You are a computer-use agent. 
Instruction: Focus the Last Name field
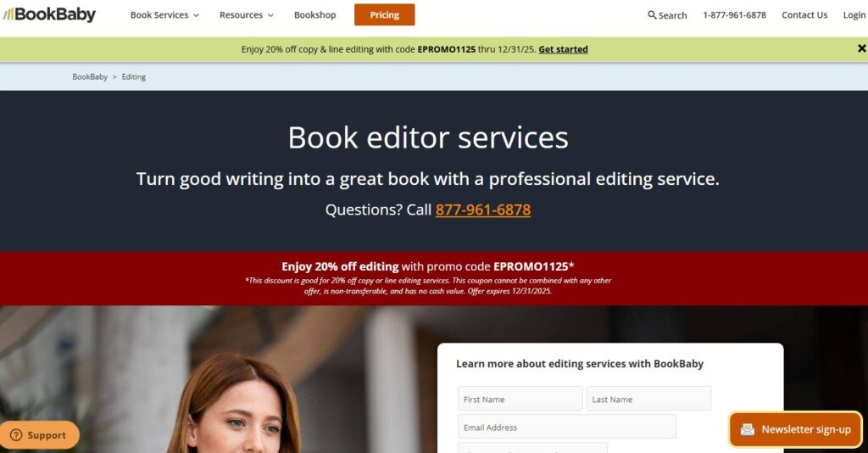click(x=648, y=399)
